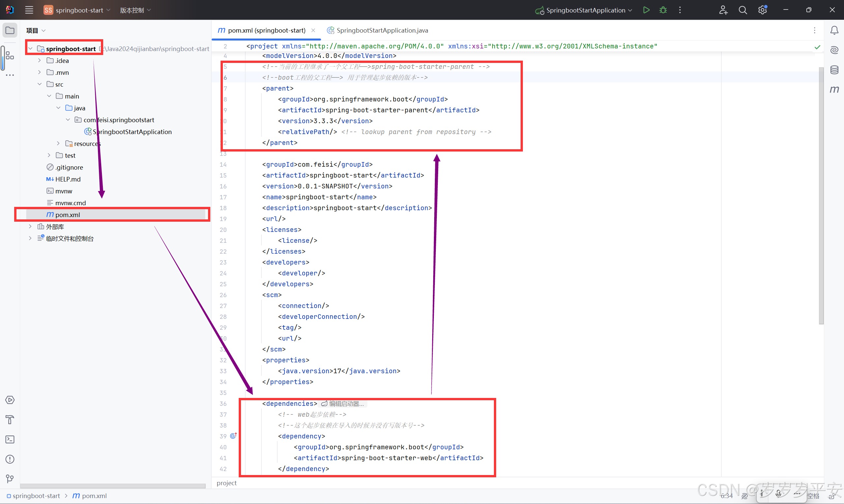Screen dimensions: 844x504
Task: Expand the resources folder
Action: 58,144
